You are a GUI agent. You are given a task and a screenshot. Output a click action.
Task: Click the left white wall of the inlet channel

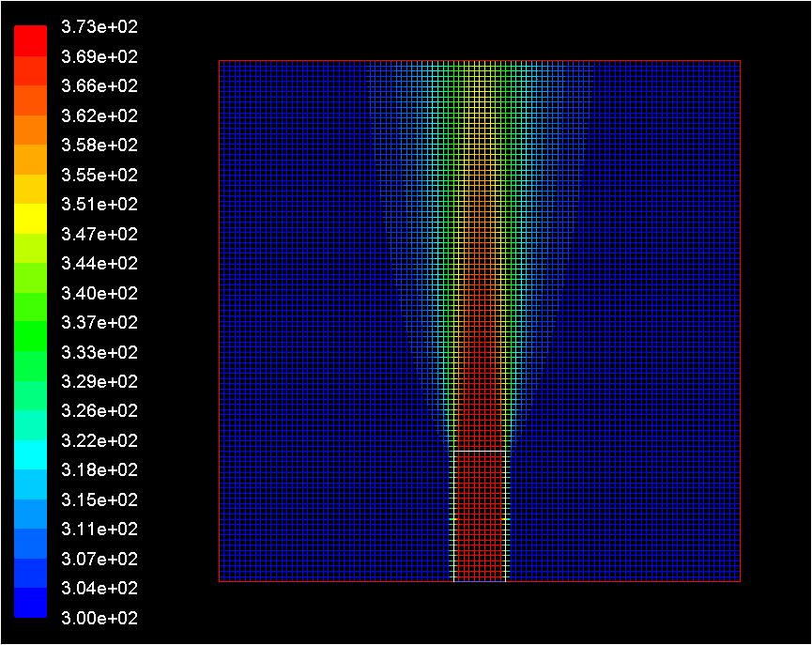453,516
